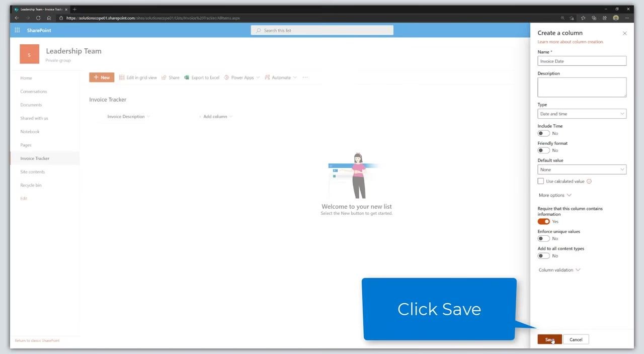The height and width of the screenshot is (354, 644).
Task: Click the Share command in toolbar
Action: (x=171, y=77)
